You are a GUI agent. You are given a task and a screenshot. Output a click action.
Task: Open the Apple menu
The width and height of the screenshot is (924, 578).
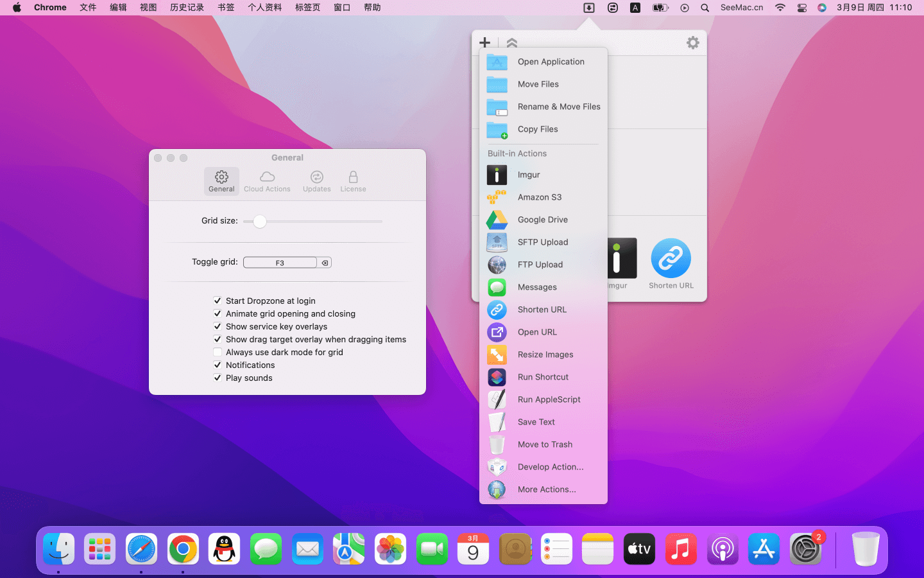pos(17,8)
